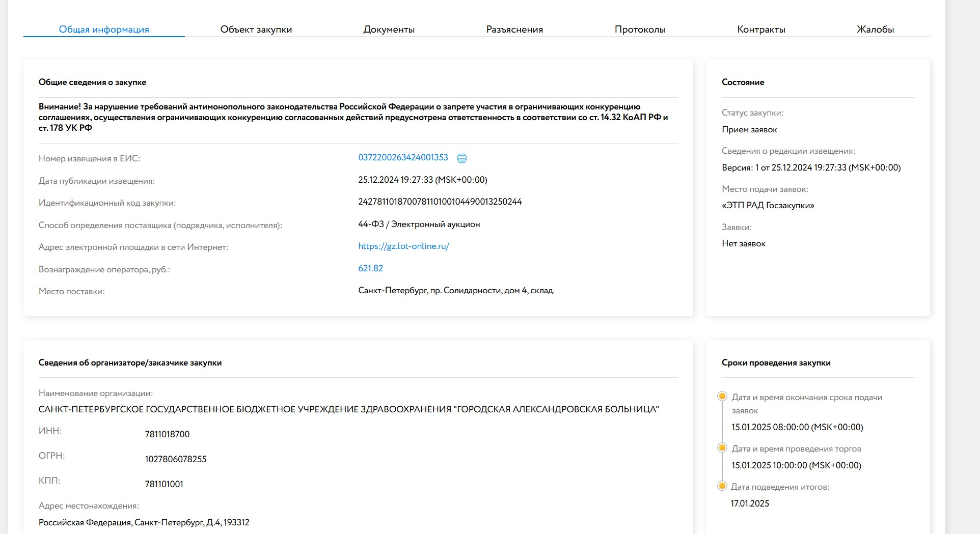
Task: Click the ИНН value 7811018700
Action: coord(167,434)
